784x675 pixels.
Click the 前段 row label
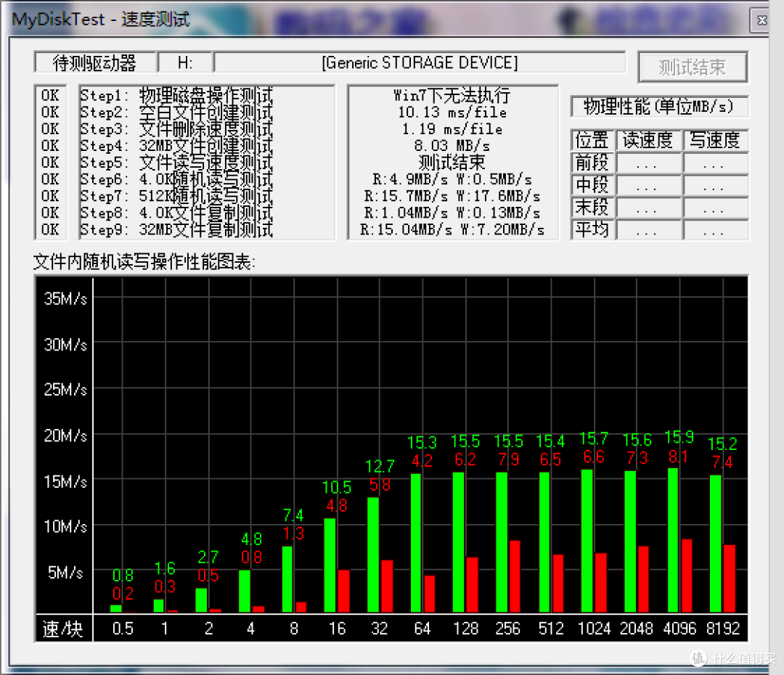click(592, 163)
